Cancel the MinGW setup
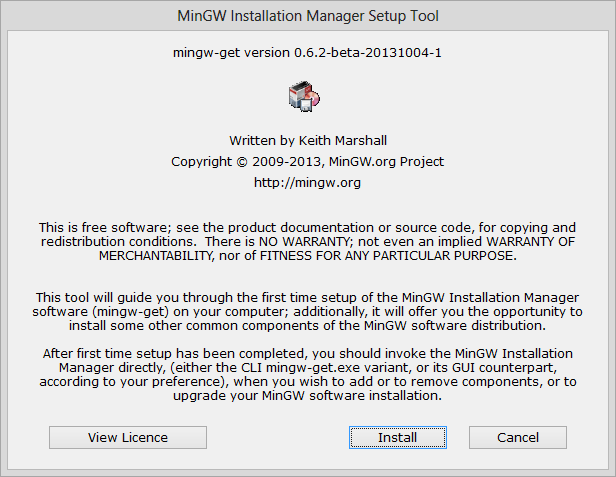The height and width of the screenshot is (477, 616). pyautogui.click(x=518, y=437)
